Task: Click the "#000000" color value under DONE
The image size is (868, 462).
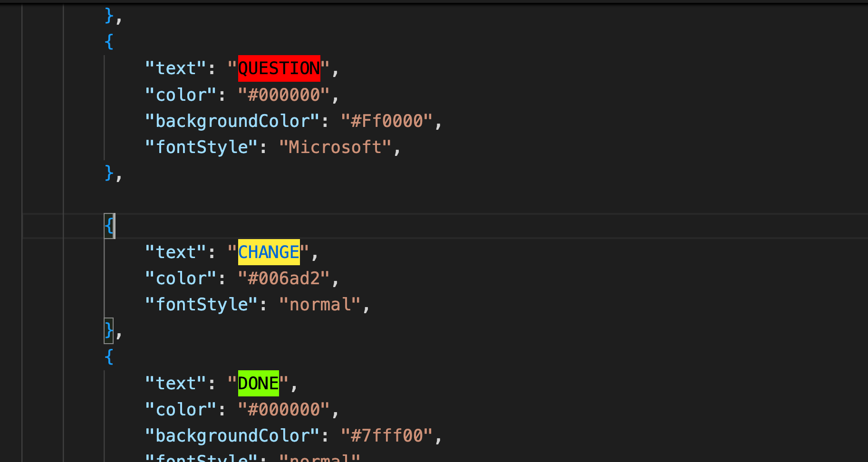Action: click(284, 409)
